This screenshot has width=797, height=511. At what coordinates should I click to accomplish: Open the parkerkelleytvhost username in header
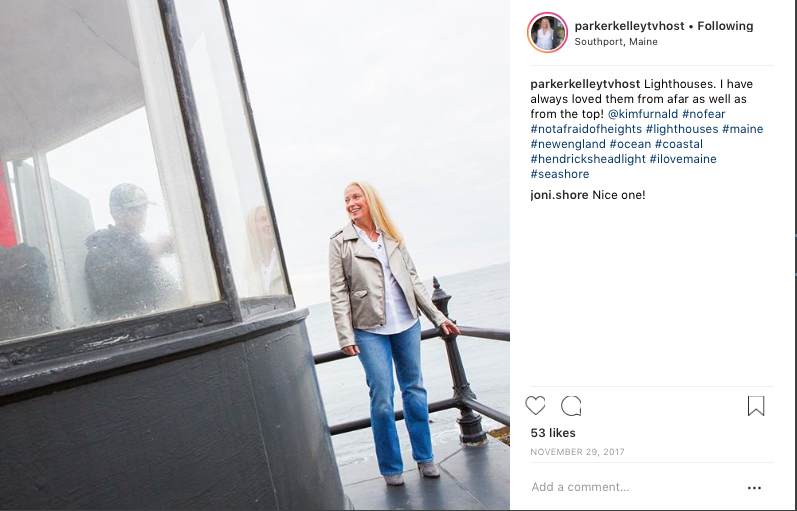(x=629, y=26)
